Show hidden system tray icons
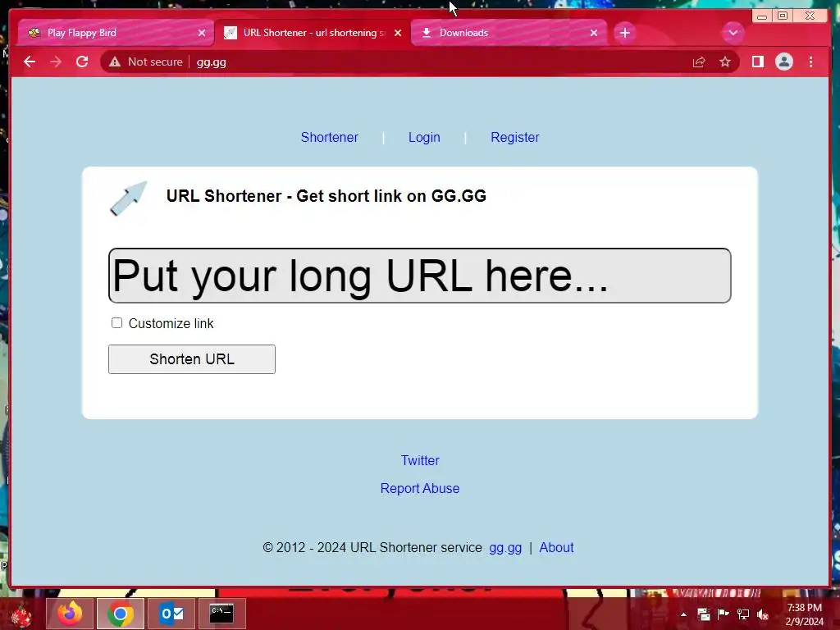The image size is (840, 630). [683, 614]
